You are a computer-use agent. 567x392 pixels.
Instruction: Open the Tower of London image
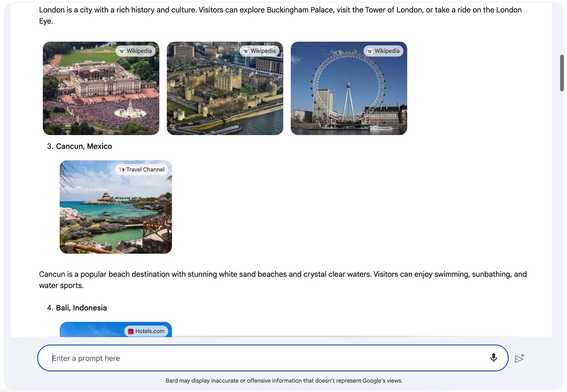click(x=225, y=88)
